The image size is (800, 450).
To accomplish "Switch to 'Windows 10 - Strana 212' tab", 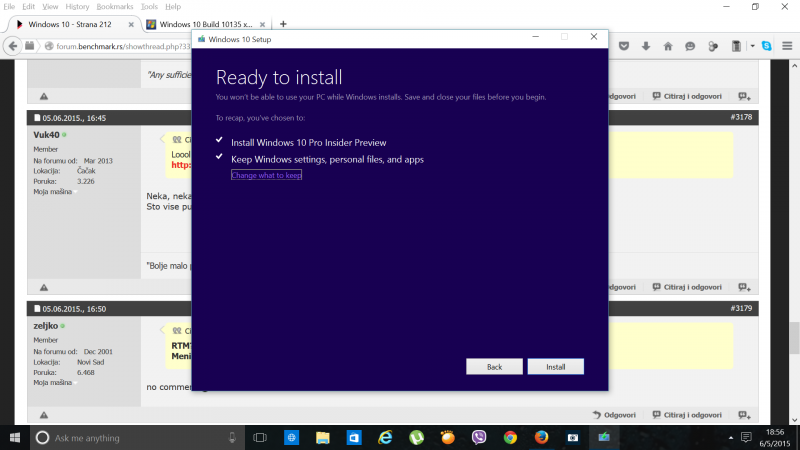I will pos(70,24).
